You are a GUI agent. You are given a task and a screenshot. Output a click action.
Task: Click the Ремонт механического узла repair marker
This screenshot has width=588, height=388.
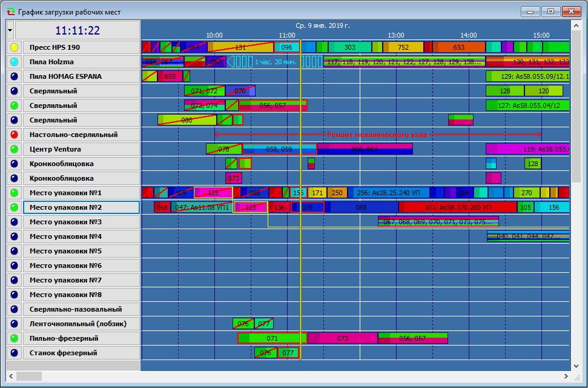(377, 135)
